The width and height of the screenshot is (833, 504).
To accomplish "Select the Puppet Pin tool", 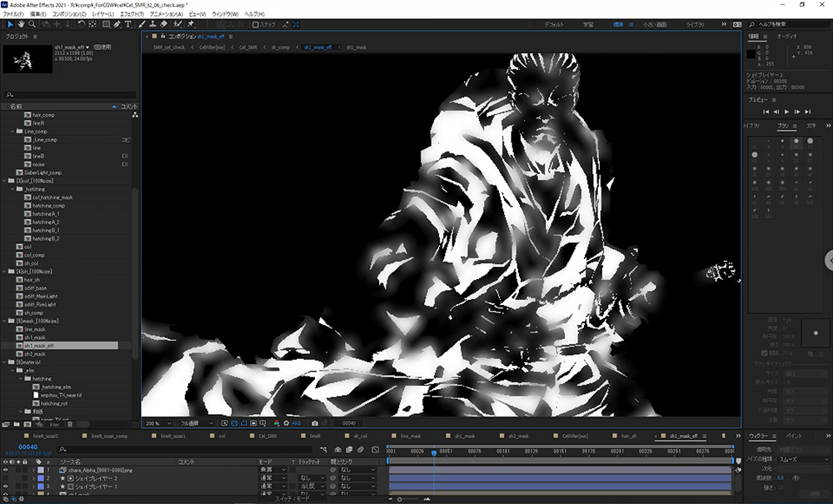I will (191, 24).
